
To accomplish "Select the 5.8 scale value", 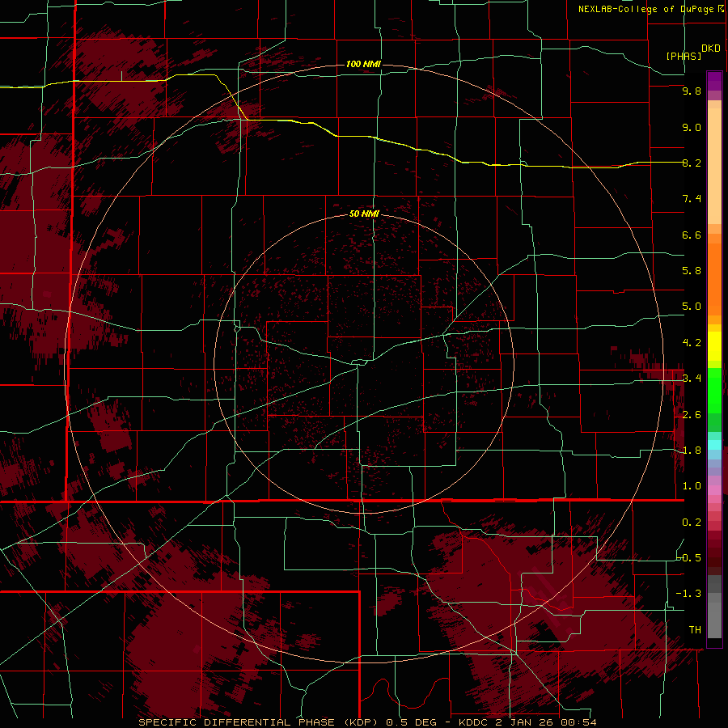I will point(692,271).
